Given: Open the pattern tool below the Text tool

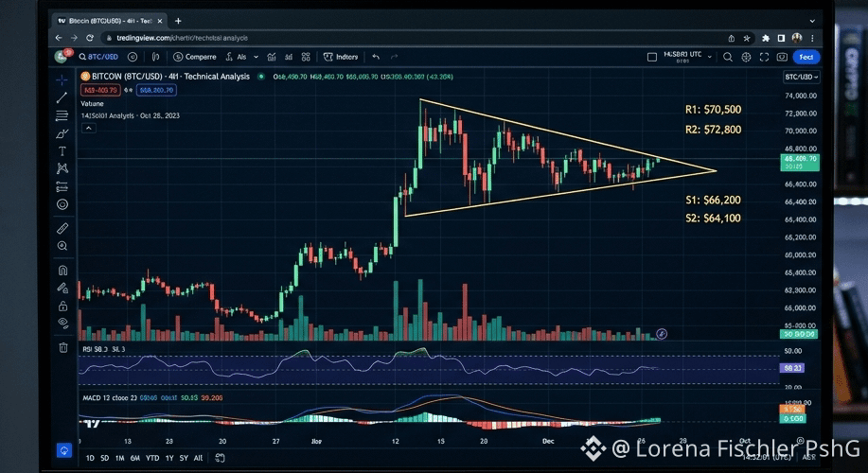Looking at the screenshot, I should pos(62,168).
